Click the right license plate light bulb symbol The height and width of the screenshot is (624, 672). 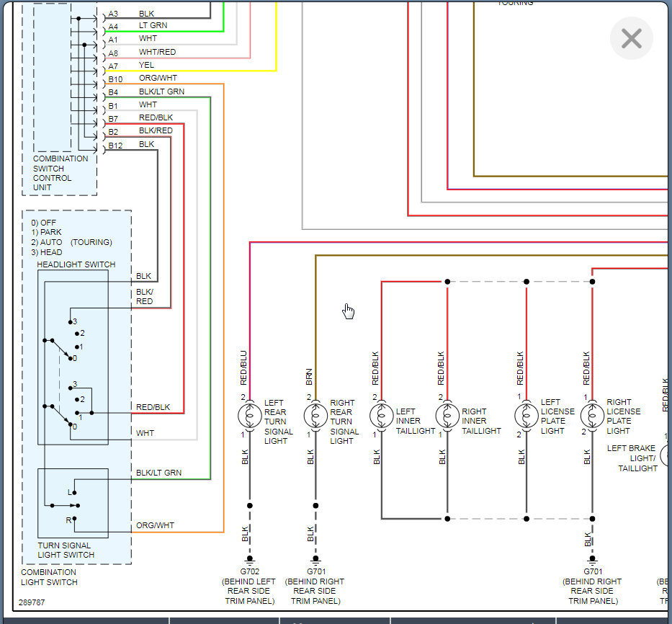pyautogui.click(x=592, y=416)
